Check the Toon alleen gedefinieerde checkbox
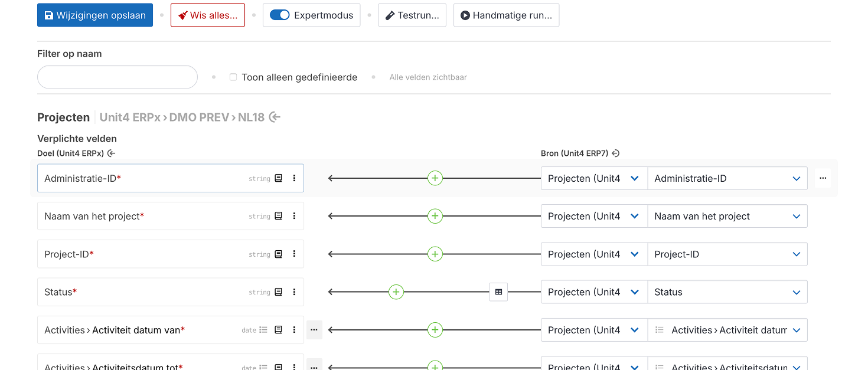 [233, 77]
